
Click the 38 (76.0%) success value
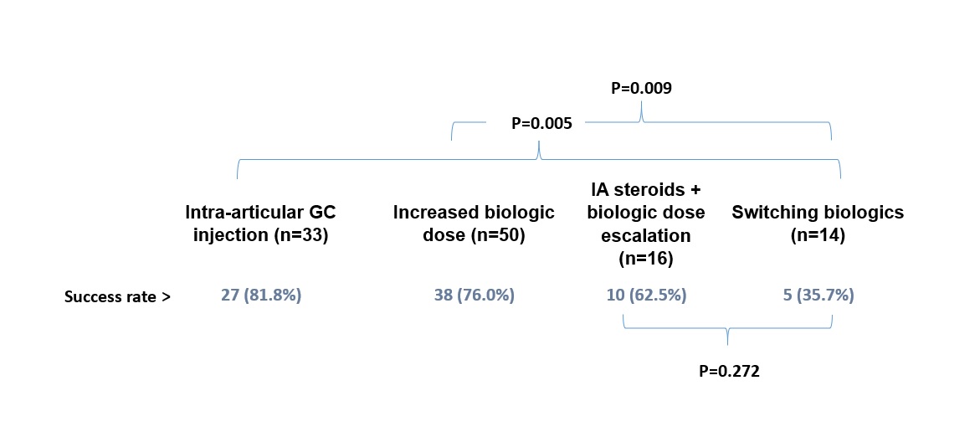coord(474,296)
